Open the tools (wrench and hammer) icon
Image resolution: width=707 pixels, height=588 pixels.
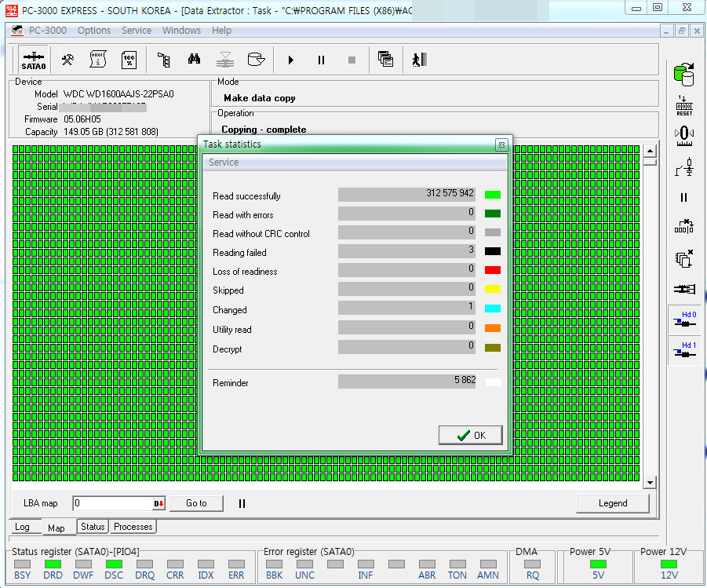[67, 60]
